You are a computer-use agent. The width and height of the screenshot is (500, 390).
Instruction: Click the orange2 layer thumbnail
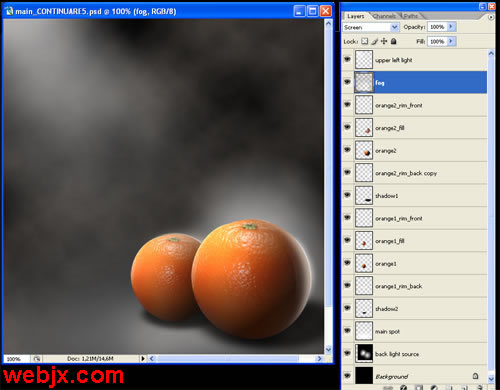pos(364,150)
